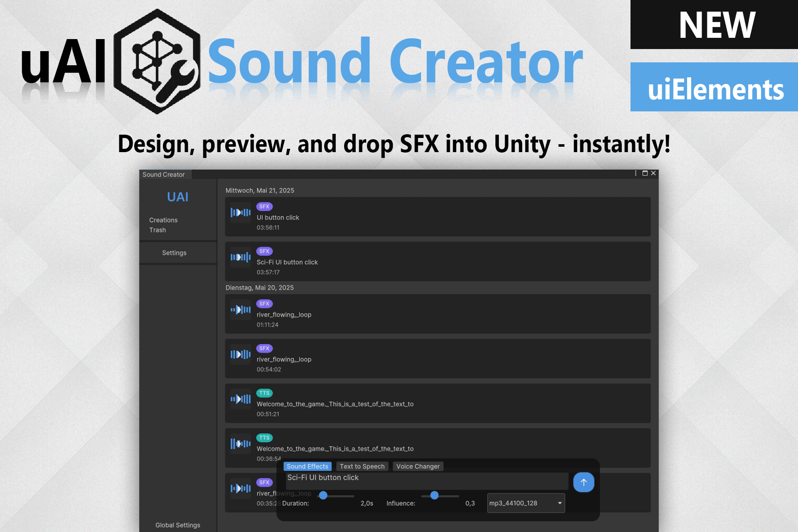
Task: Open Creations in the sidebar
Action: pyautogui.click(x=163, y=220)
